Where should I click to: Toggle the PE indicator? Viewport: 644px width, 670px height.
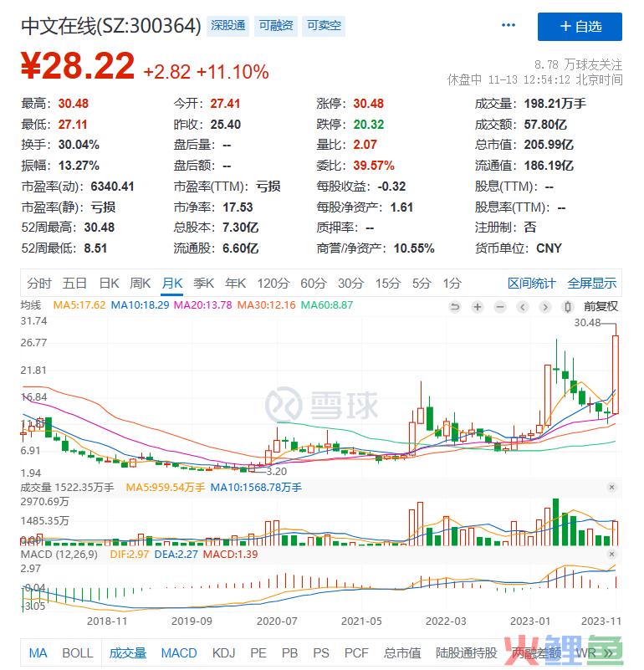coord(258,653)
